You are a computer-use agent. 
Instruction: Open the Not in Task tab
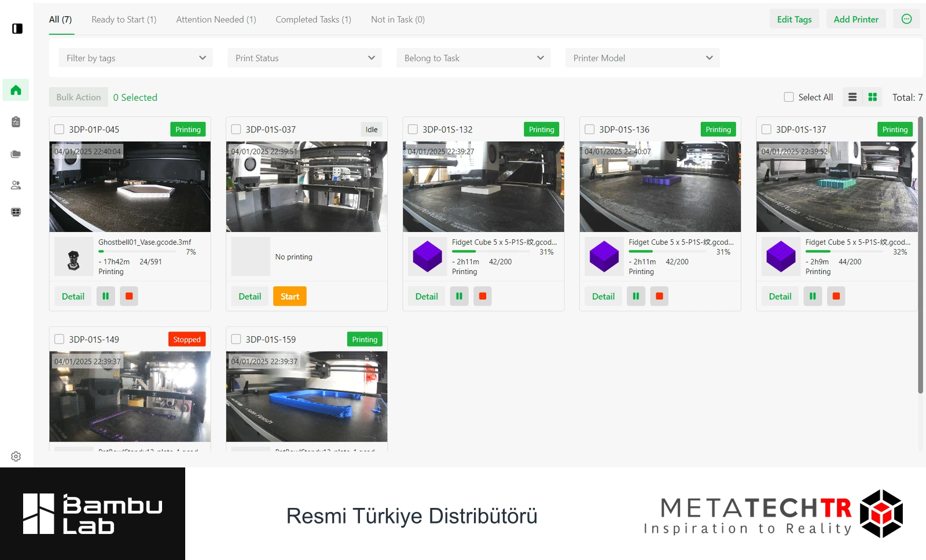(x=398, y=20)
